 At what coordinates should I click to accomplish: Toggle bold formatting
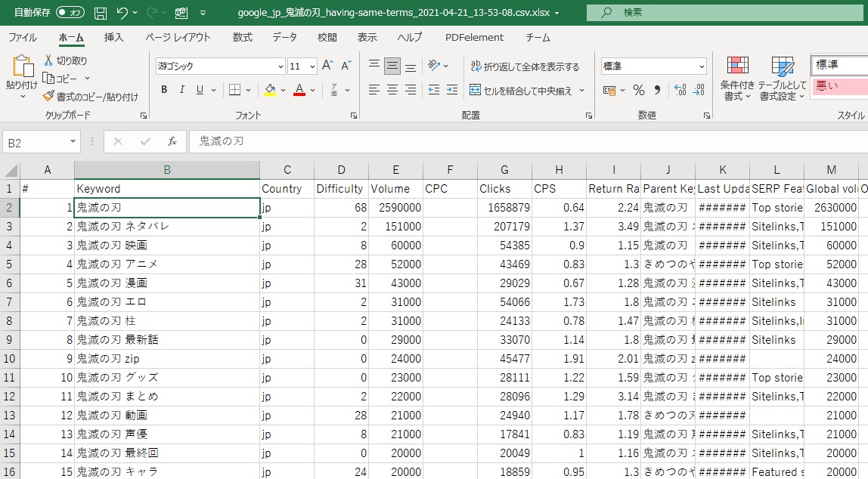pyautogui.click(x=163, y=90)
